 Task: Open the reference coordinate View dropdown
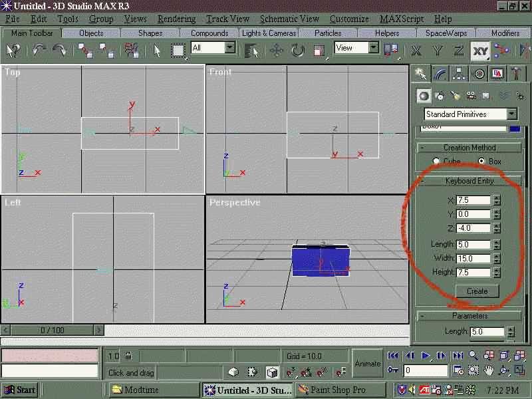[x=373, y=47]
